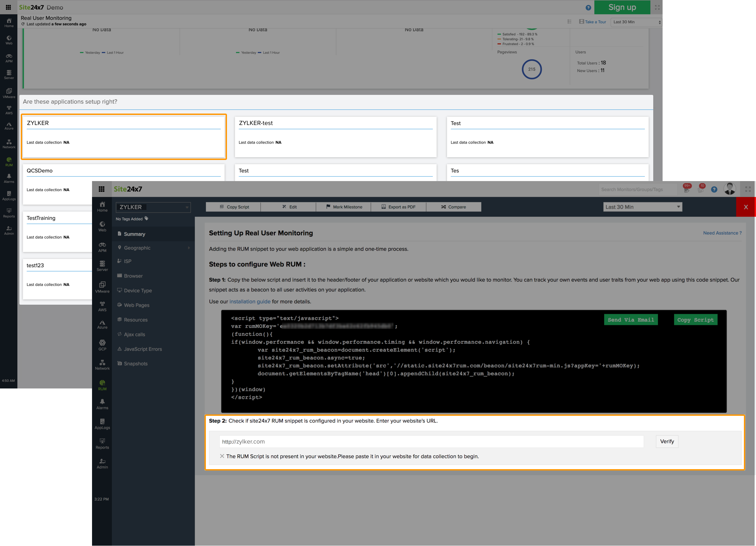Expand the lower Last 30 Min time dropdown
756x546 pixels.
click(643, 207)
